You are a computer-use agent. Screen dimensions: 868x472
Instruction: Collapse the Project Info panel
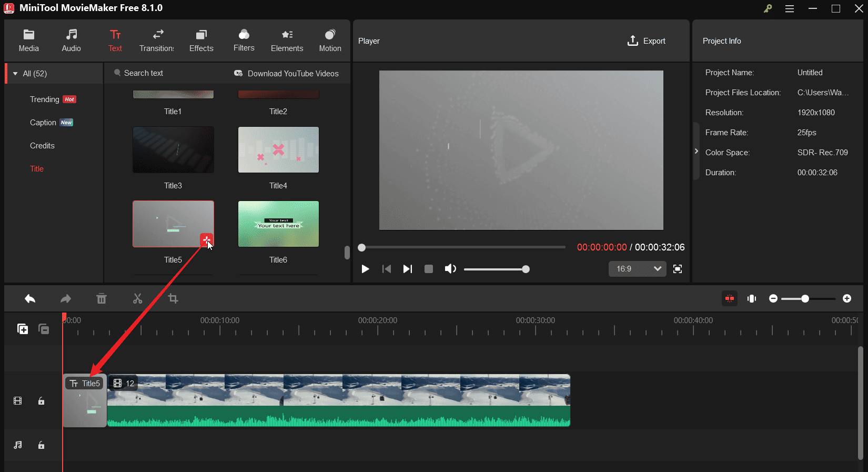point(697,152)
